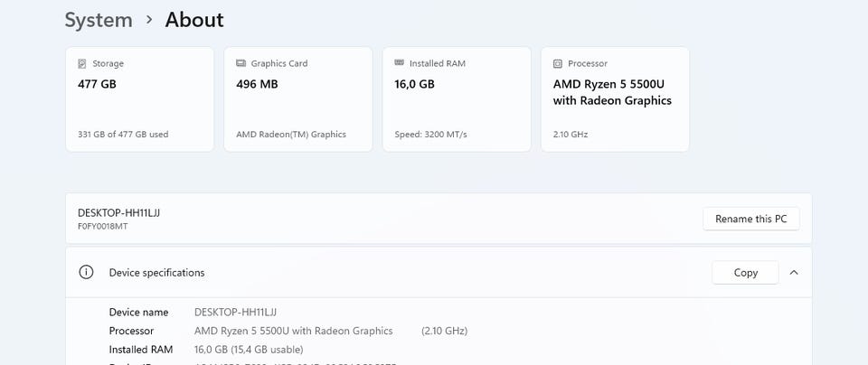
Task: Click the Storage drive icon
Action: click(x=82, y=64)
